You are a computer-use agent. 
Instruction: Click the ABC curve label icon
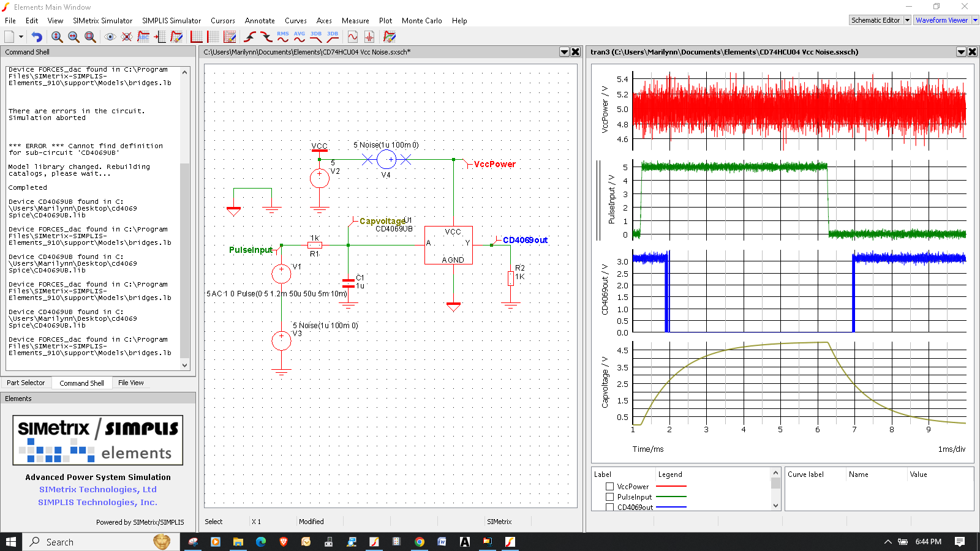tap(143, 37)
